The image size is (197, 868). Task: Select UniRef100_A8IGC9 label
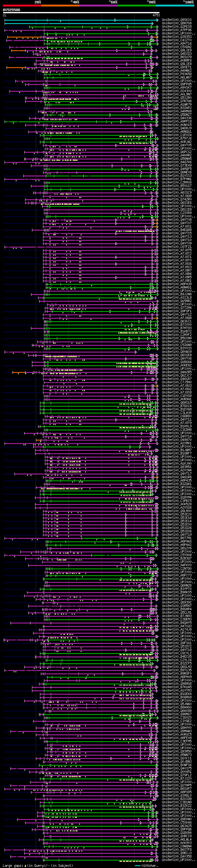tap(177, 193)
